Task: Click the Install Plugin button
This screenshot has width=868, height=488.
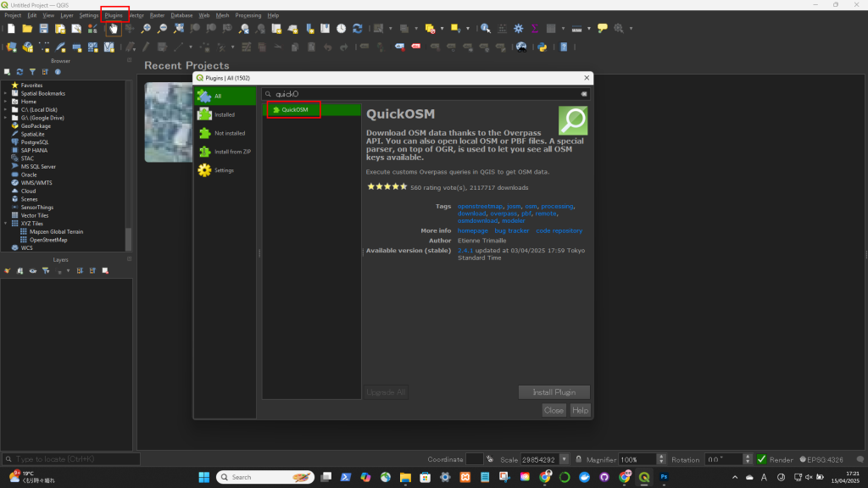Action: tap(554, 392)
